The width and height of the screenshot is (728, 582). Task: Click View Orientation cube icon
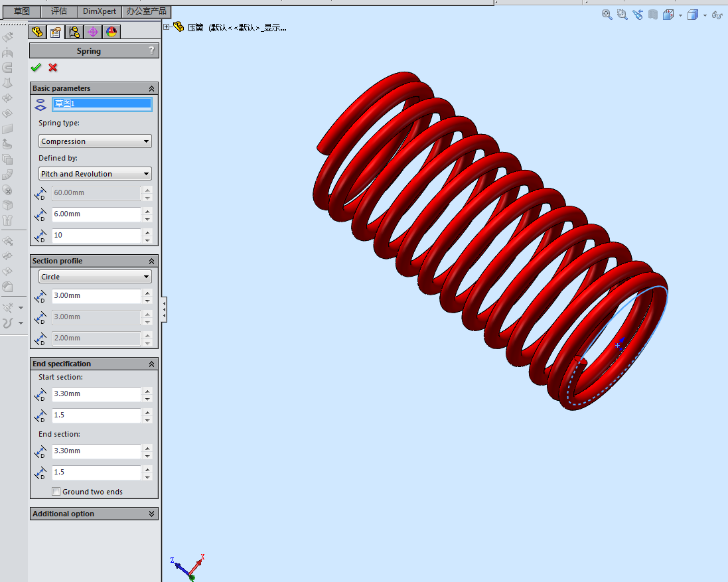click(x=668, y=15)
